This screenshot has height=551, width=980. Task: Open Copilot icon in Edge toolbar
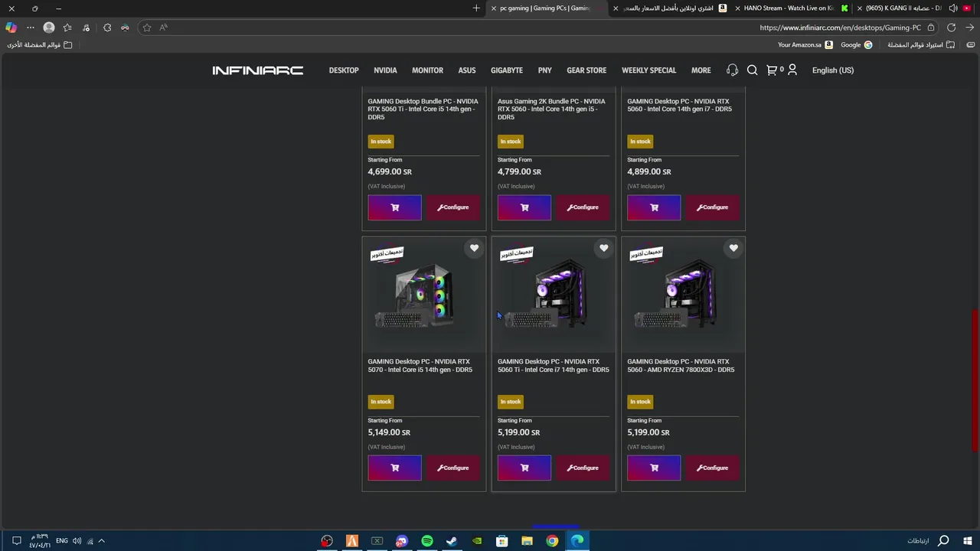[11, 28]
